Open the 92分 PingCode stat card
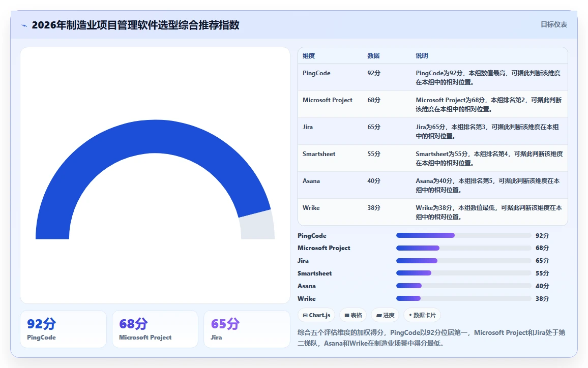This screenshot has height=368, width=588. point(64,329)
